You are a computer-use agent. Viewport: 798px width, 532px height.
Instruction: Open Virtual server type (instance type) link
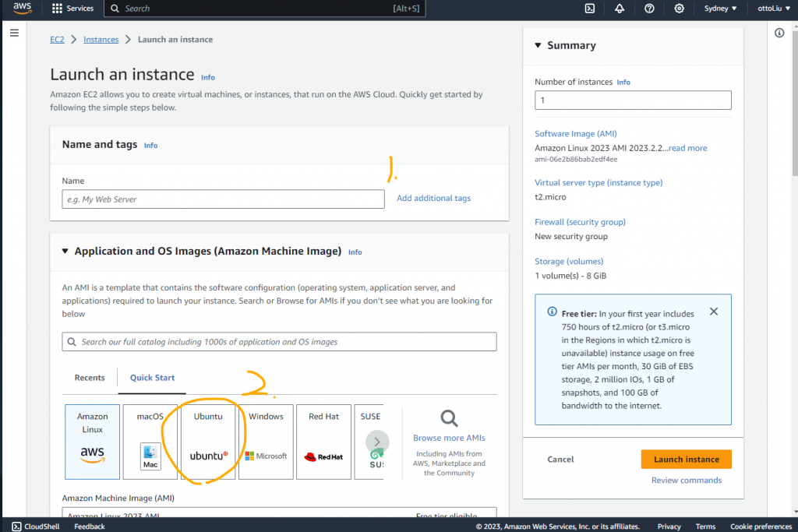598,182
